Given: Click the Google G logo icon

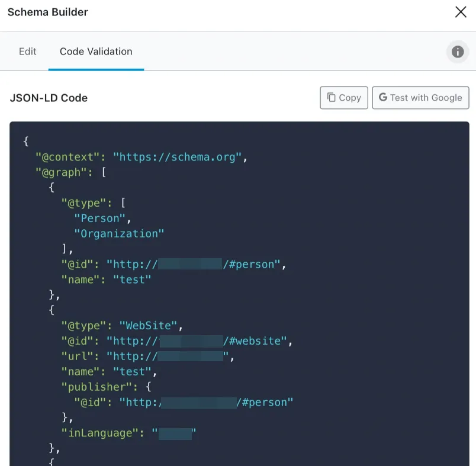Looking at the screenshot, I should point(383,97).
